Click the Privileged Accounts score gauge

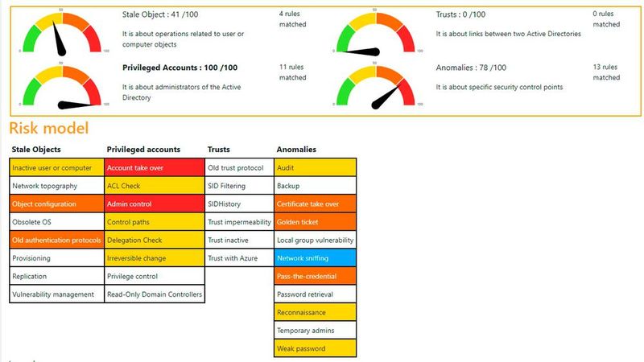[62, 86]
